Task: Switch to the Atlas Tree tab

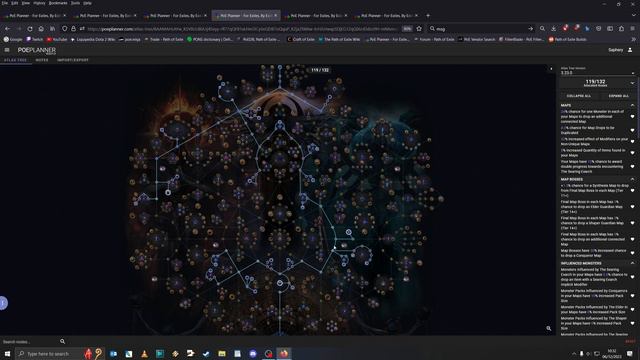Action: (x=16, y=60)
